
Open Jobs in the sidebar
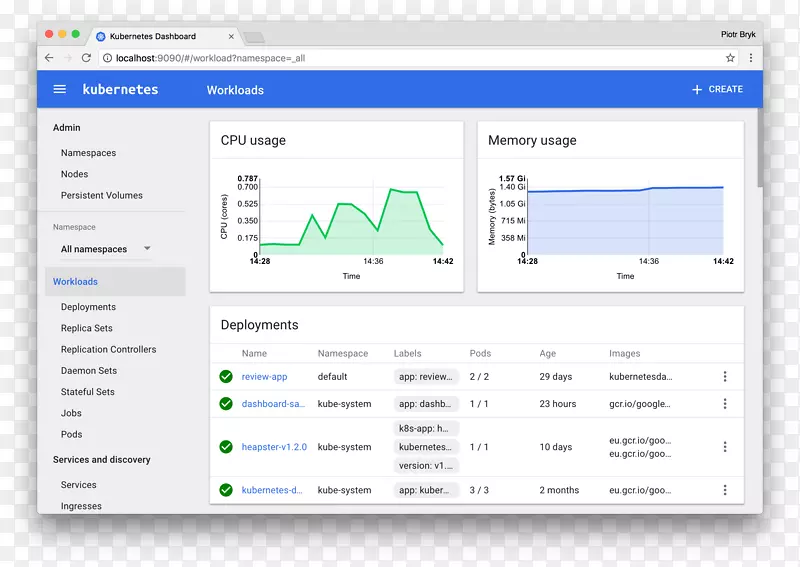click(71, 413)
